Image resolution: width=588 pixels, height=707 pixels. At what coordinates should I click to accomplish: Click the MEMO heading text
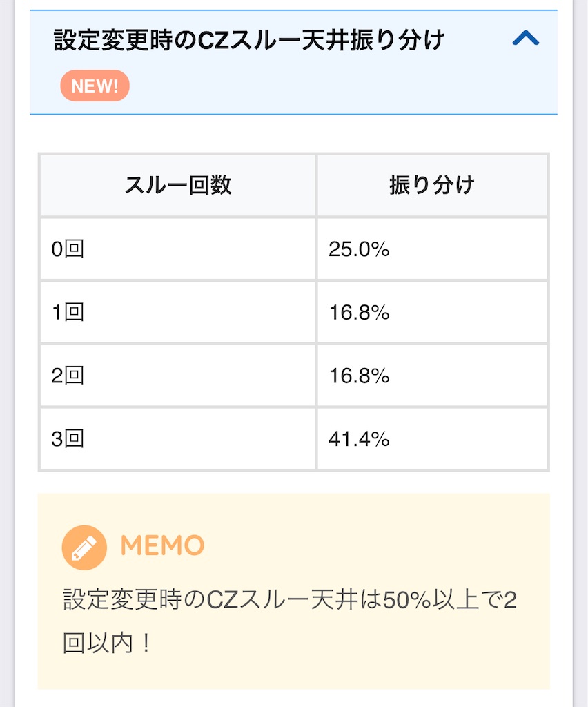pos(162,545)
